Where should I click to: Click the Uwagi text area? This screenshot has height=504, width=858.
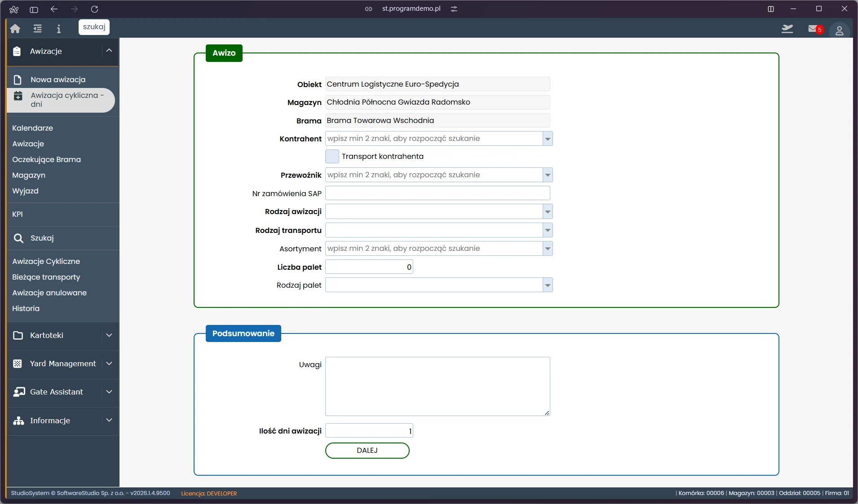[x=438, y=386]
